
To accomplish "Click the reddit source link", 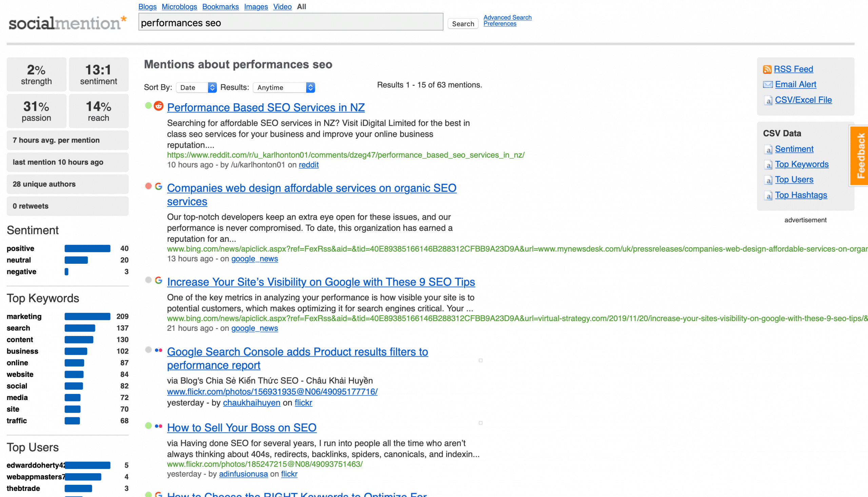I will click(309, 165).
